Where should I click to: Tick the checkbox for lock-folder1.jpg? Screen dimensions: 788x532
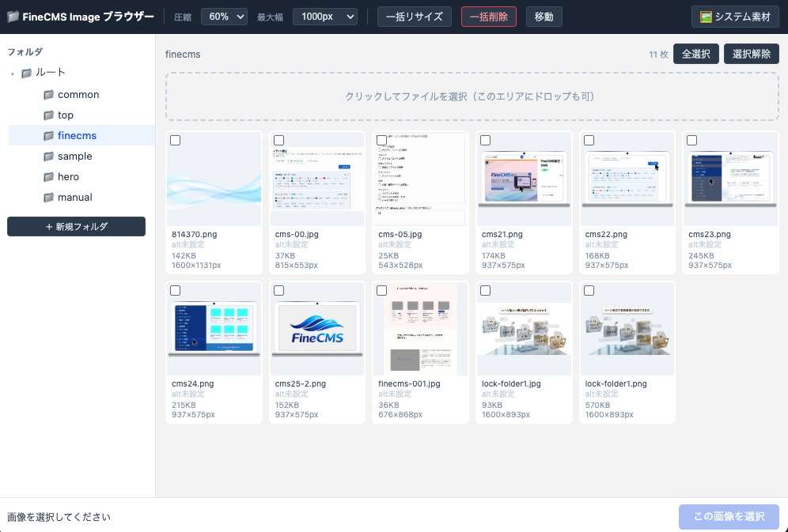pos(486,291)
